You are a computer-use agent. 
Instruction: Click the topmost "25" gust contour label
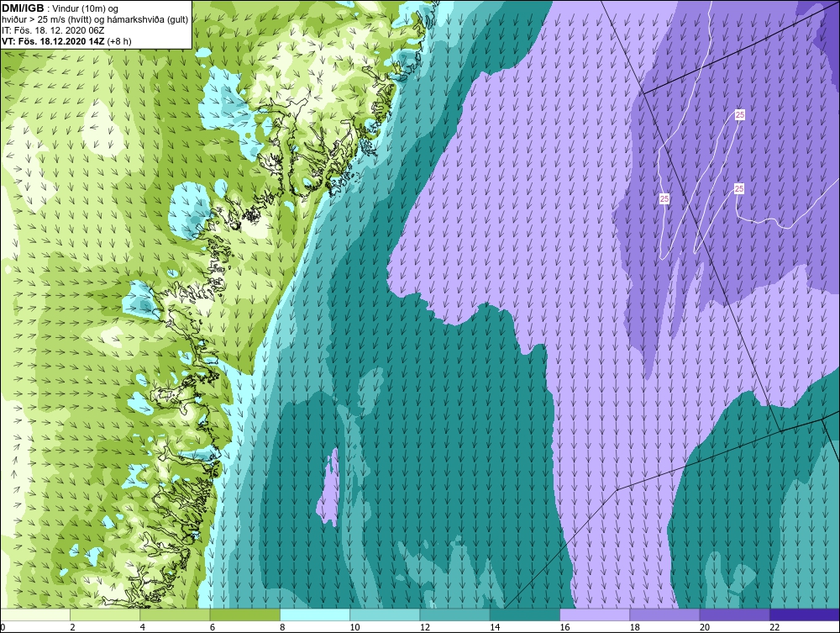point(740,114)
